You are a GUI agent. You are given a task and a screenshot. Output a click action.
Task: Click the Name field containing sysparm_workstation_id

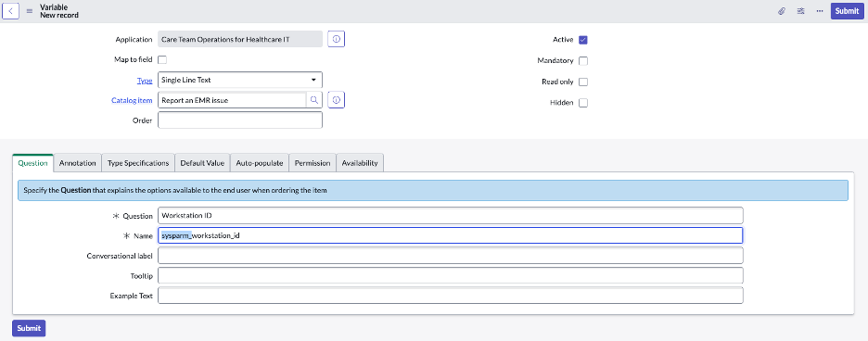tap(450, 235)
